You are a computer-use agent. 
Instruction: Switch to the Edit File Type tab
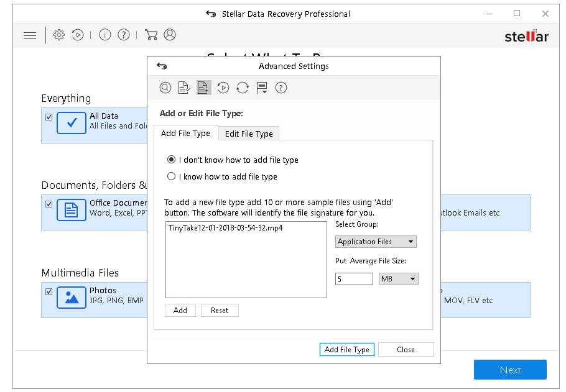point(249,134)
